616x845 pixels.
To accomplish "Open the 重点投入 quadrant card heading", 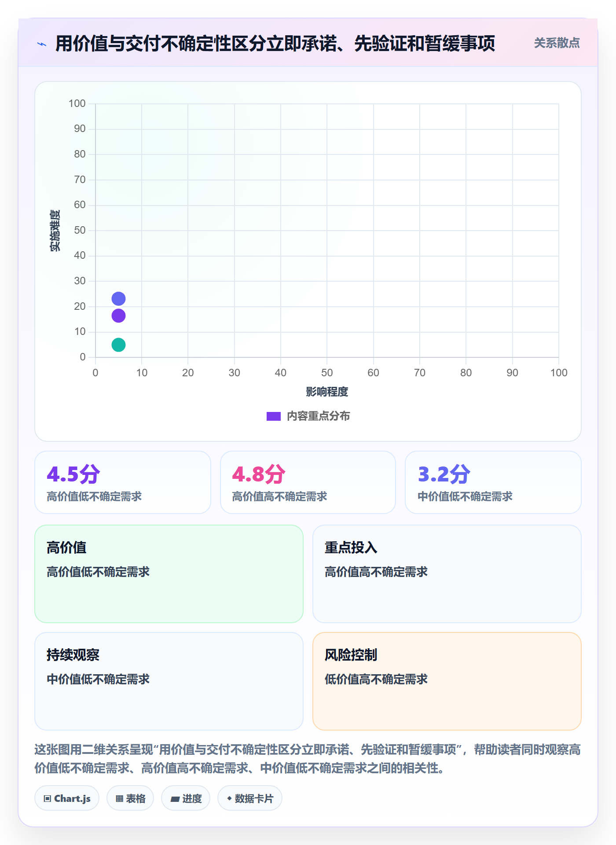I will (351, 547).
